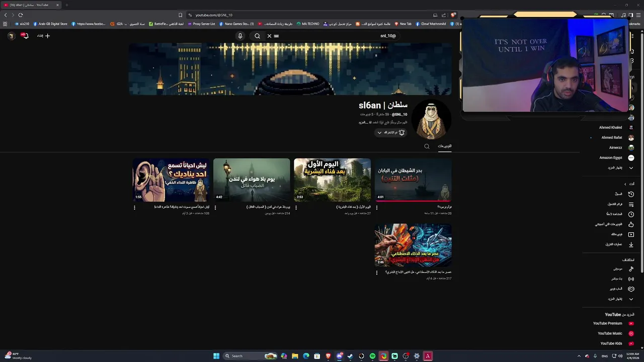The height and width of the screenshot is (362, 644).
Task: Open three-dot menu for London fog video
Action: coord(215,208)
